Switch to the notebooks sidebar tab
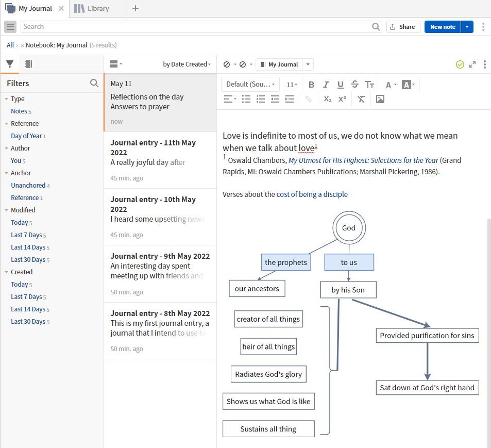This screenshot has height=448, width=491. point(28,64)
